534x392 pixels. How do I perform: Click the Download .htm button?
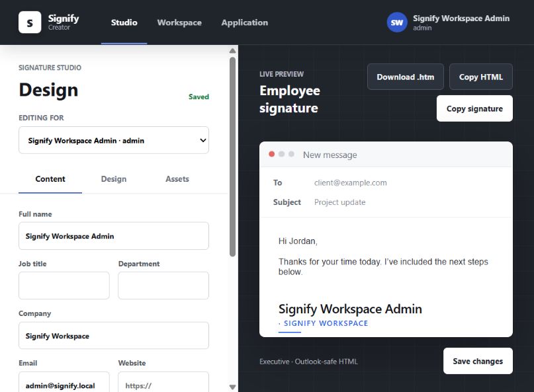405,77
